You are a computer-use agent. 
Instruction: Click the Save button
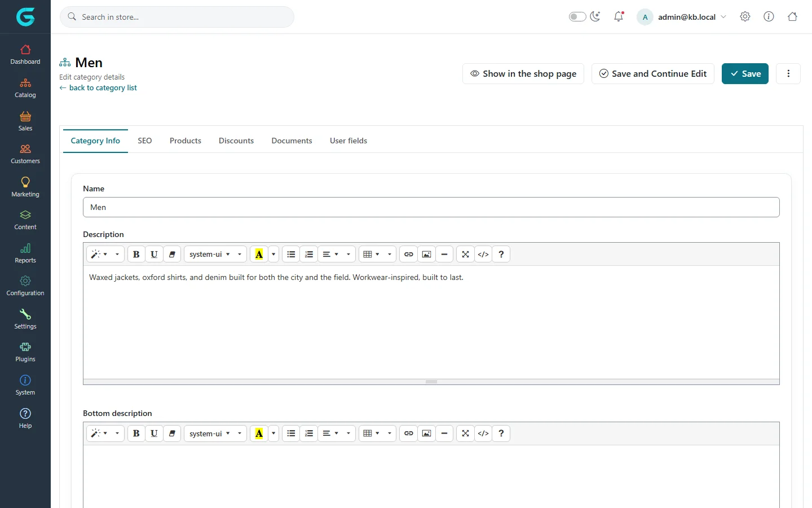pyautogui.click(x=745, y=73)
